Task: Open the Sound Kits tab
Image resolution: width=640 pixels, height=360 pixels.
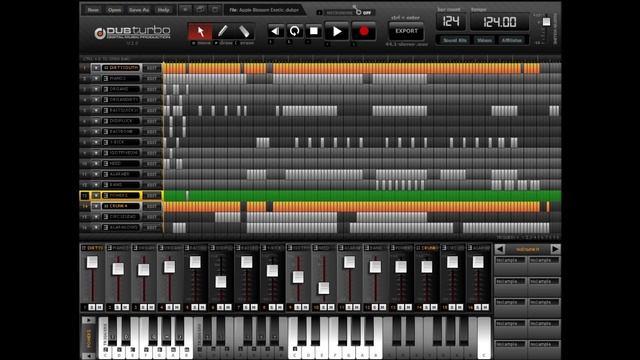Action: pos(455,40)
